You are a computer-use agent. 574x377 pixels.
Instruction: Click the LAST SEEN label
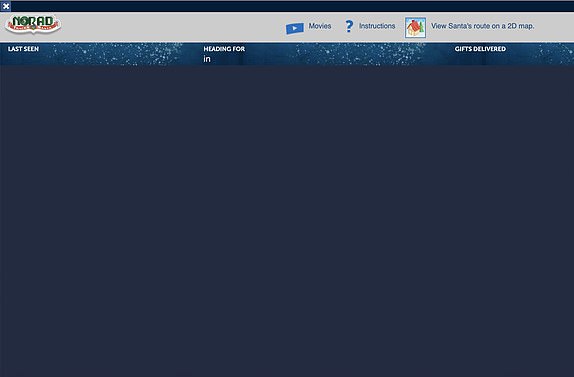(x=23, y=49)
